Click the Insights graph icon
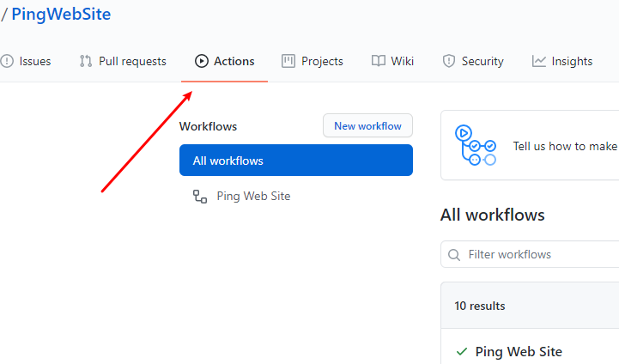The width and height of the screenshot is (619, 364). [x=539, y=61]
